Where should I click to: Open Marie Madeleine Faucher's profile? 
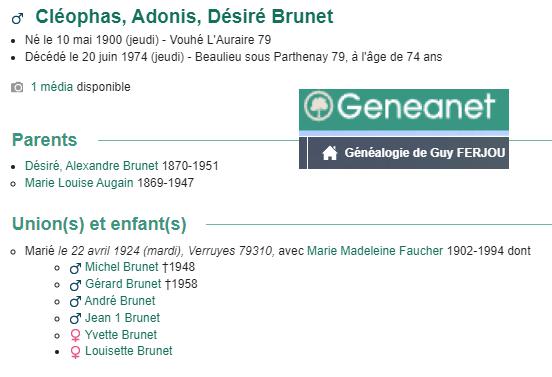(x=375, y=251)
